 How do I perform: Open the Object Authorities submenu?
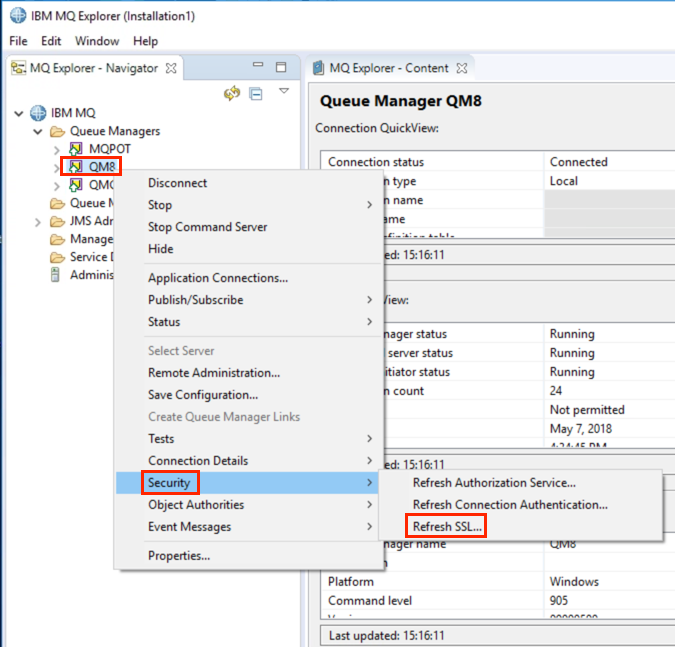[250, 505]
